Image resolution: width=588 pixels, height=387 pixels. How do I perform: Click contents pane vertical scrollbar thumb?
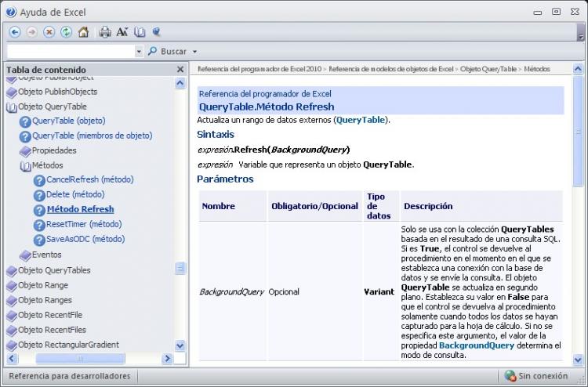pos(180,268)
